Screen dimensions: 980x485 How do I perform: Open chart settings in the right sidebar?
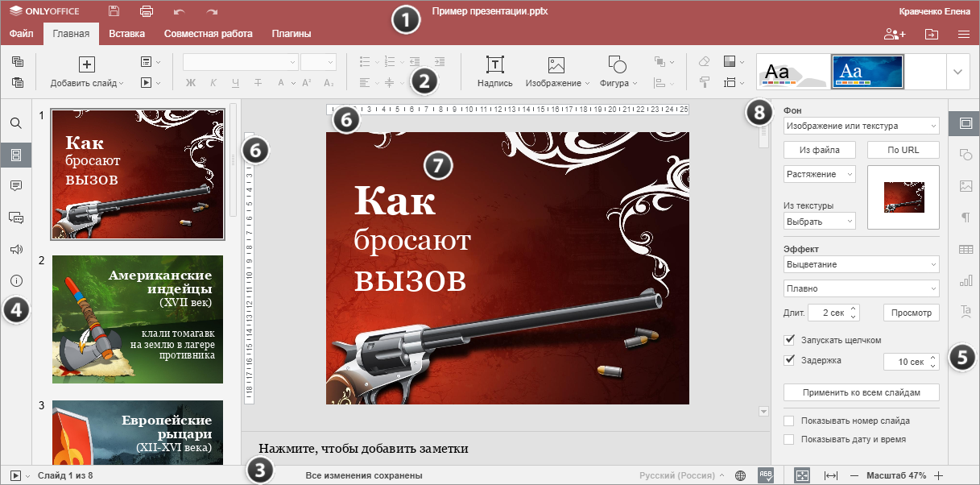tap(966, 280)
